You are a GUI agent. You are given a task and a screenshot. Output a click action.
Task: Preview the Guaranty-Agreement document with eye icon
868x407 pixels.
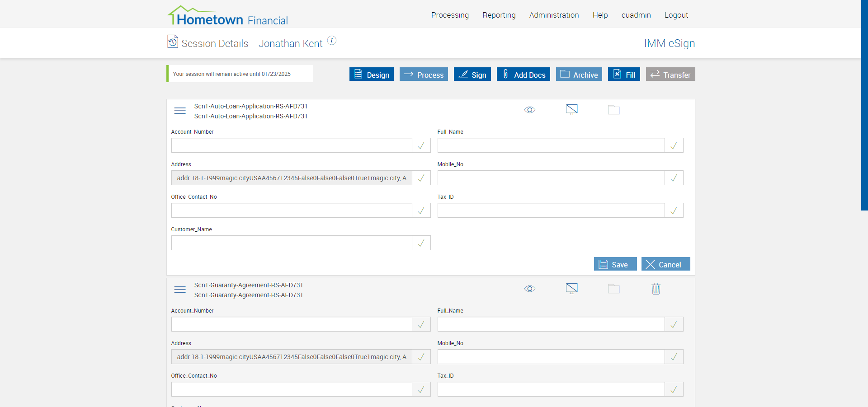pos(530,289)
